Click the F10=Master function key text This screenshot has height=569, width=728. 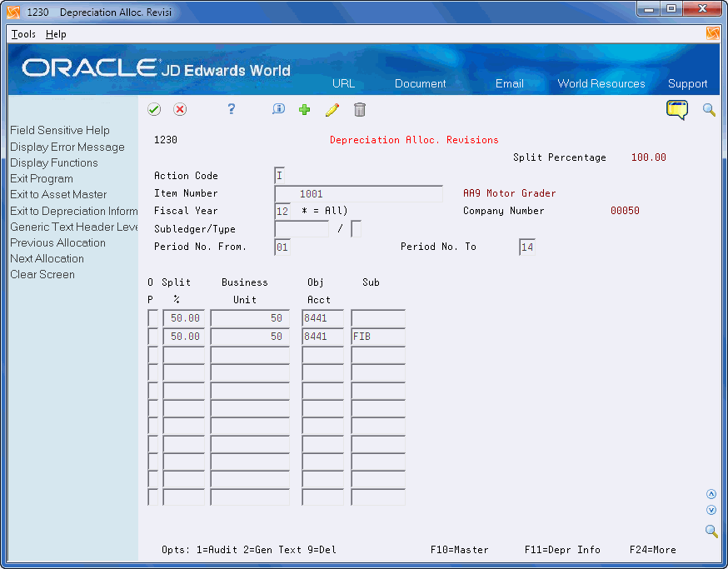click(x=459, y=550)
